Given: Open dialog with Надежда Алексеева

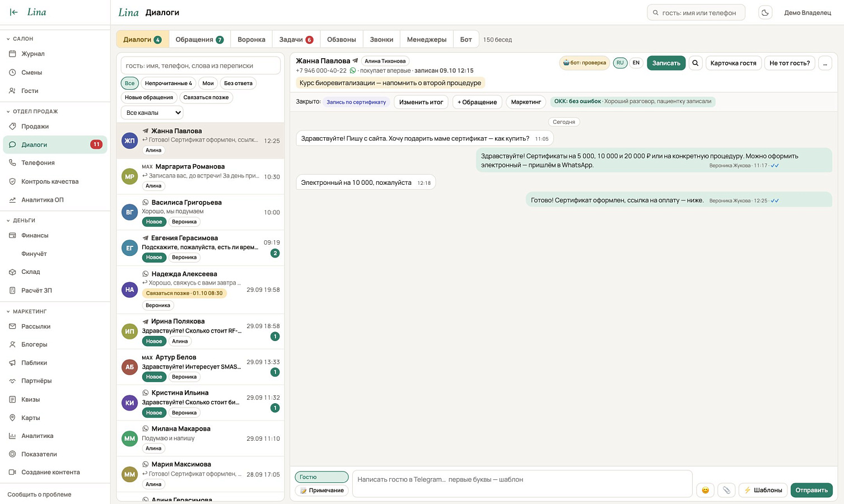Looking at the screenshot, I should click(x=200, y=290).
